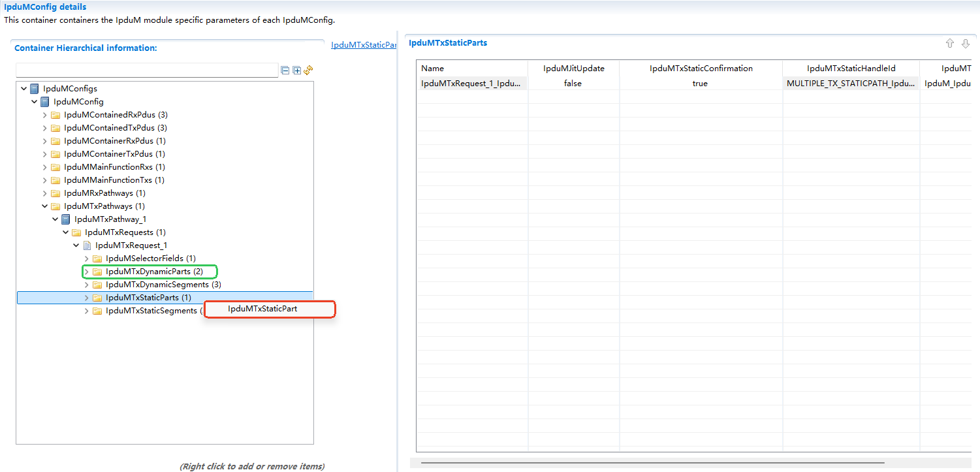The height and width of the screenshot is (472, 980).
Task: Click the IpduMTxStaticHandleId column header
Action: tap(851, 69)
